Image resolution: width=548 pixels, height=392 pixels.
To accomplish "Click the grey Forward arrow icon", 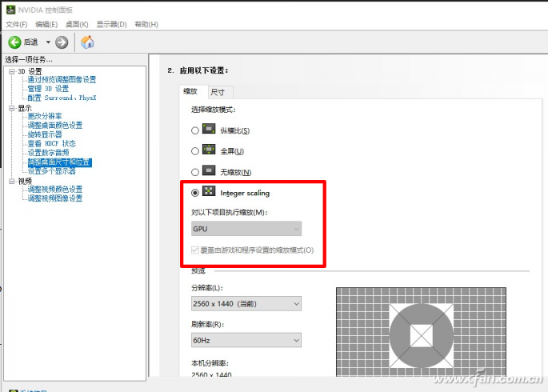I will click(x=62, y=42).
